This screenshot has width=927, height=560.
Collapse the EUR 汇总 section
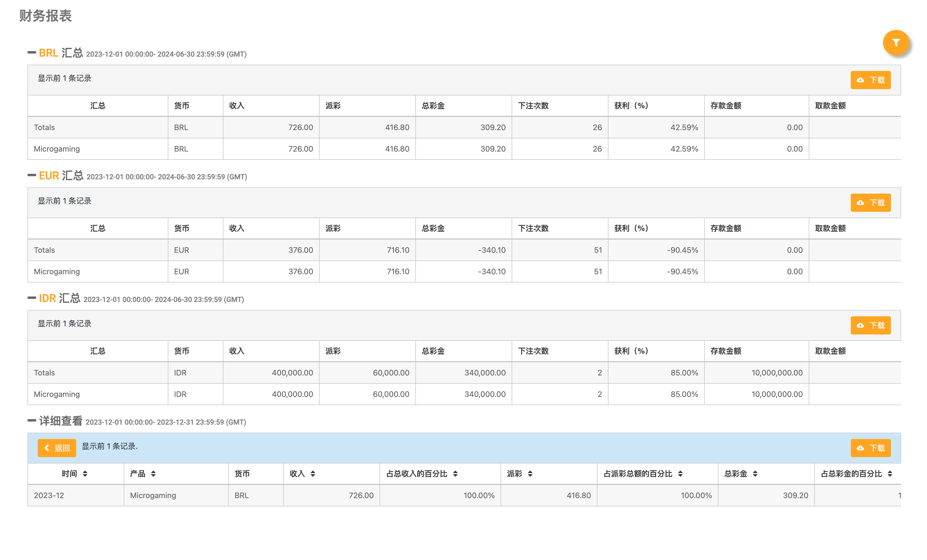pos(32,175)
